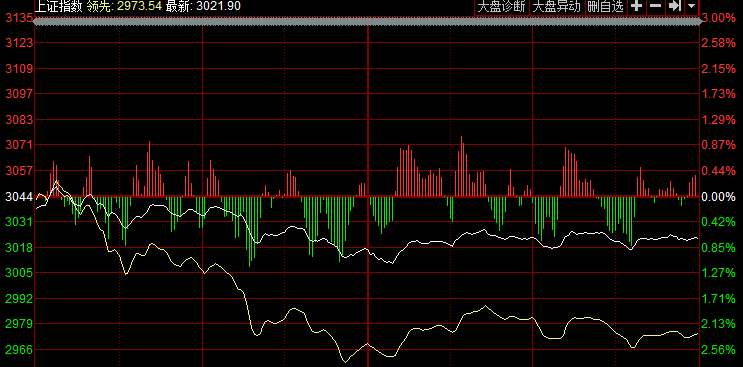This screenshot has width=743, height=367.
Task: Open 大盘诊断 market diagnosis
Action: (501, 7)
